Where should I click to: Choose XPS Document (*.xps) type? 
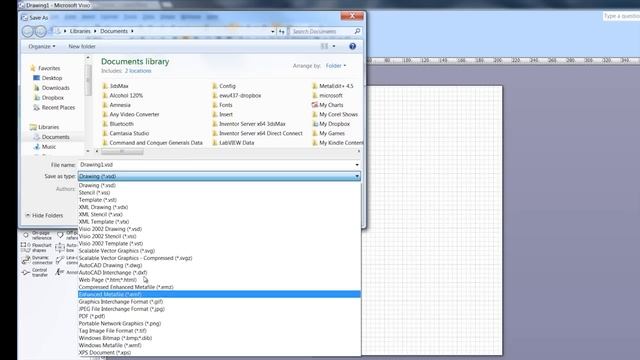click(x=220, y=353)
